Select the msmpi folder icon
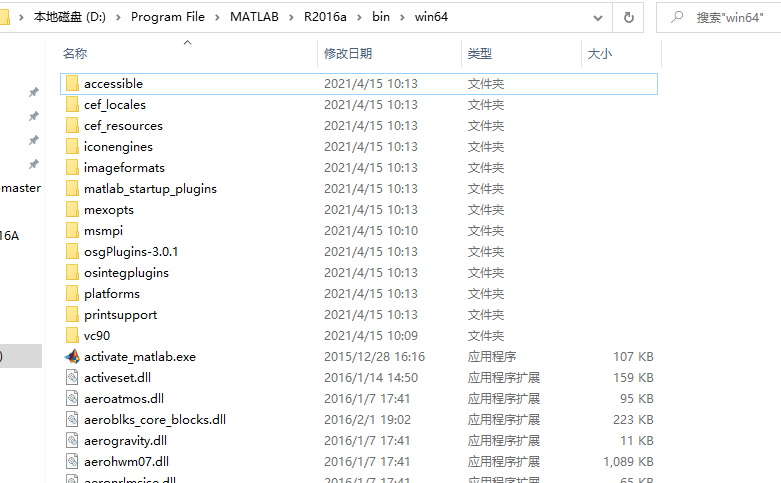781x483 pixels. [72, 231]
